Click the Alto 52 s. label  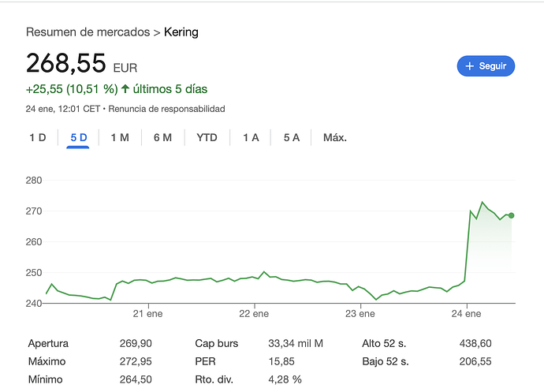click(x=384, y=344)
